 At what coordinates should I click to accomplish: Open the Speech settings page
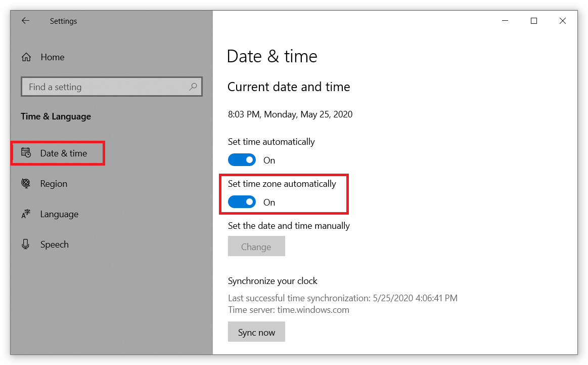click(55, 245)
